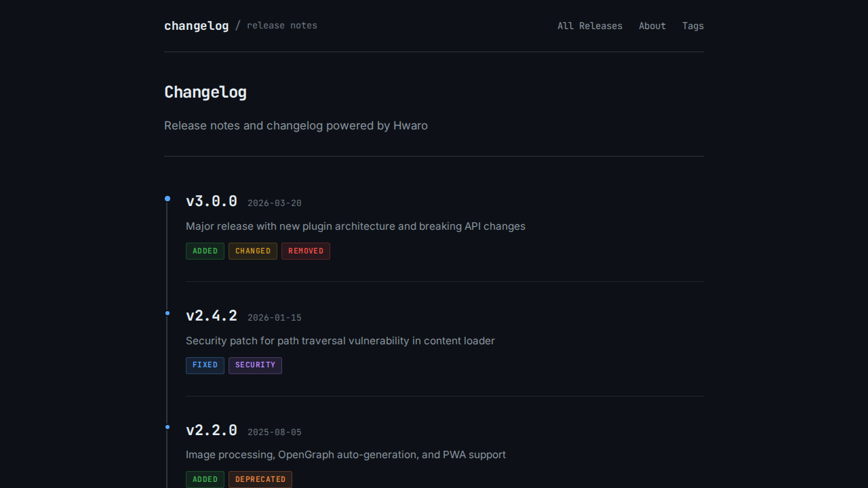This screenshot has width=868, height=488.
Task: Select the DEPRECATED tag on v2.2.0
Action: (260, 479)
